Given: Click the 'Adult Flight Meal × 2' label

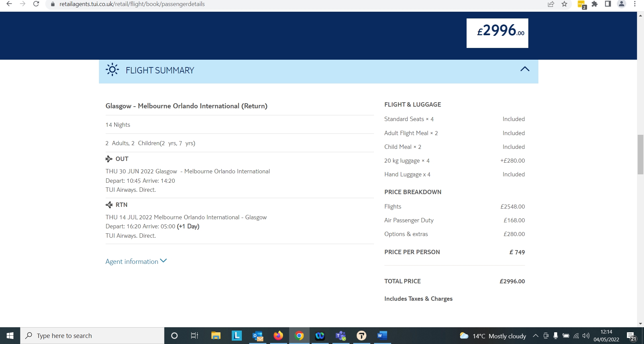Looking at the screenshot, I should tap(411, 133).
